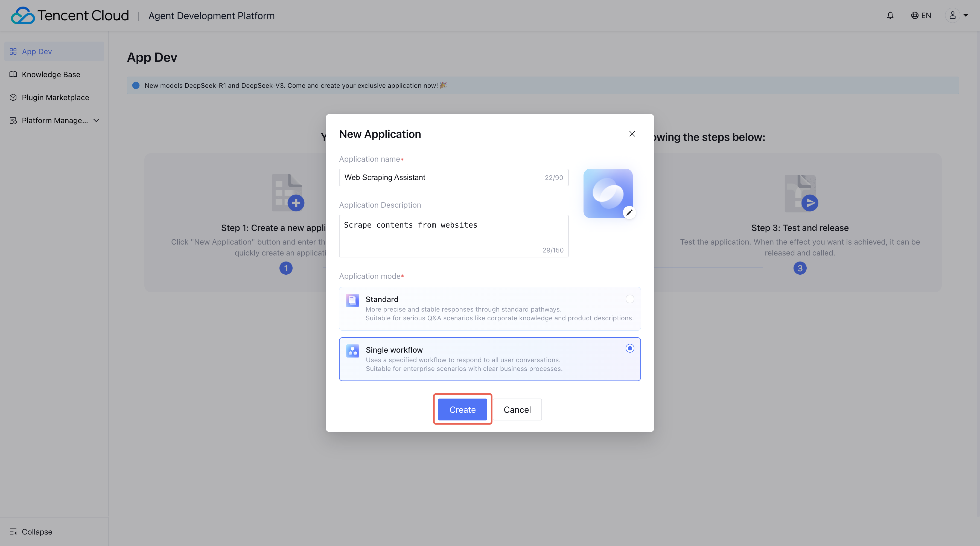This screenshot has width=980, height=546.
Task: Open Knowledge Base in sidebar
Action: tap(51, 75)
